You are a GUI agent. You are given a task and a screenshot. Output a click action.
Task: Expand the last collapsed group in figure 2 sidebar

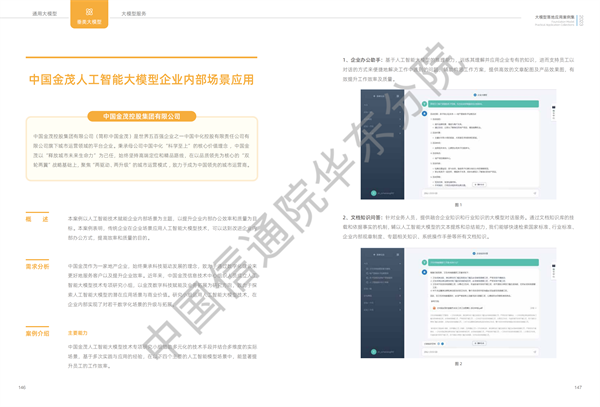(383, 309)
